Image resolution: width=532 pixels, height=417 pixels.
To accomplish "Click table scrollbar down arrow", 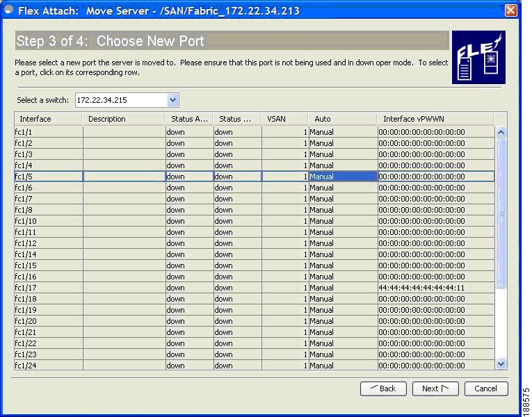I will 501,364.
